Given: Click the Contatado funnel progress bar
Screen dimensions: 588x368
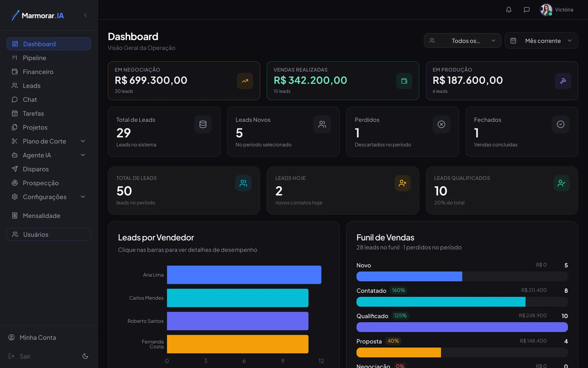Looking at the screenshot, I should (462, 302).
